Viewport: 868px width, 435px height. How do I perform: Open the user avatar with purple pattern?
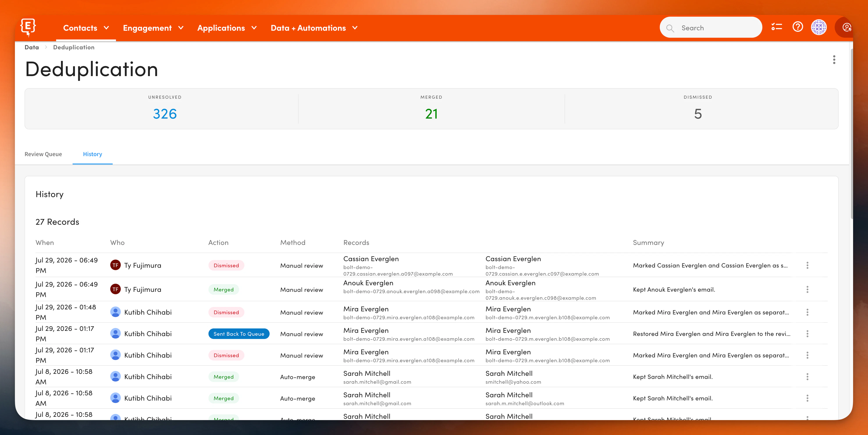[x=818, y=27]
